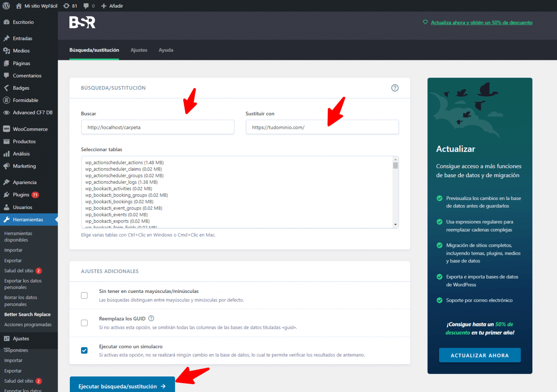This screenshot has height=392, width=557.
Task: Select wp_bookacti_bookings table
Action: (119, 202)
